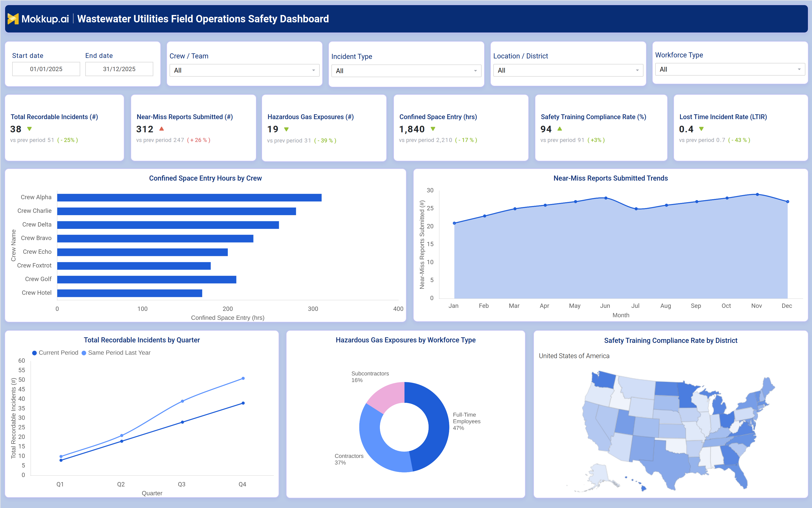Click the Jun data point on near-miss trend
812x508 pixels.
pos(606,198)
